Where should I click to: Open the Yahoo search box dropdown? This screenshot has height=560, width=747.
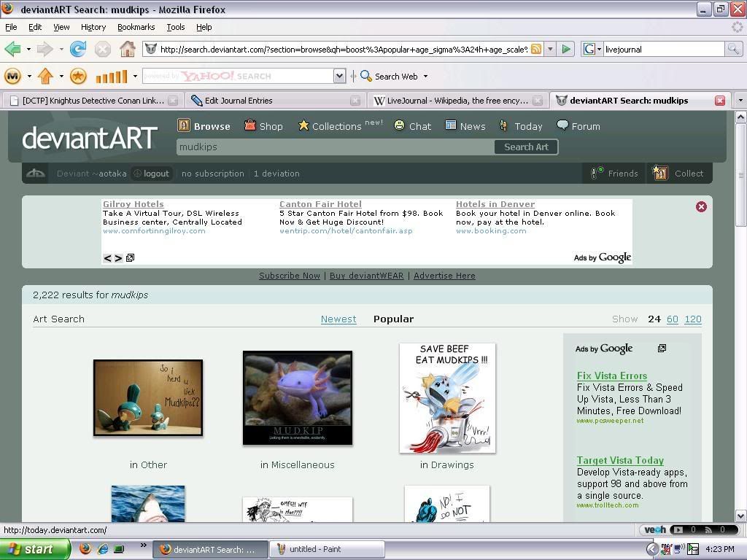click(339, 76)
